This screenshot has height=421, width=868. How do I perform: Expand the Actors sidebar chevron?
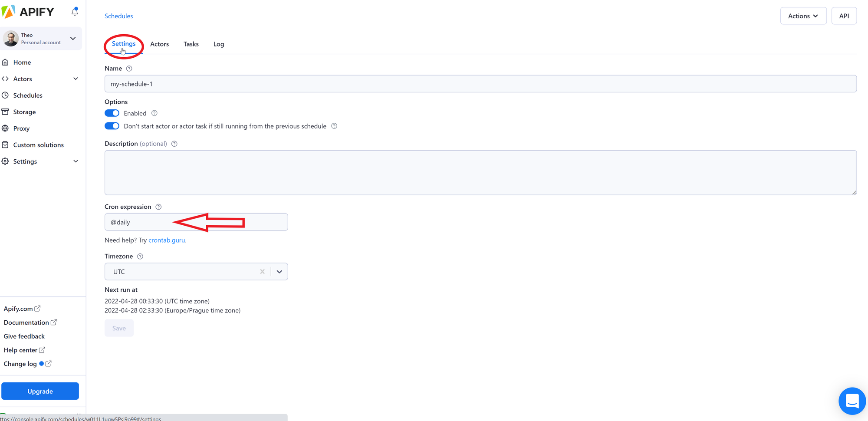(x=76, y=79)
